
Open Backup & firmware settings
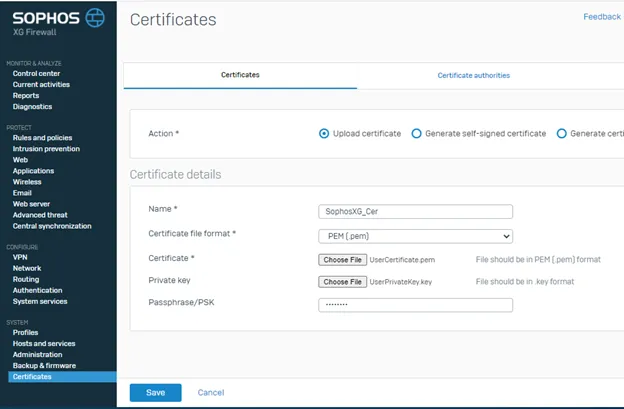(43, 365)
